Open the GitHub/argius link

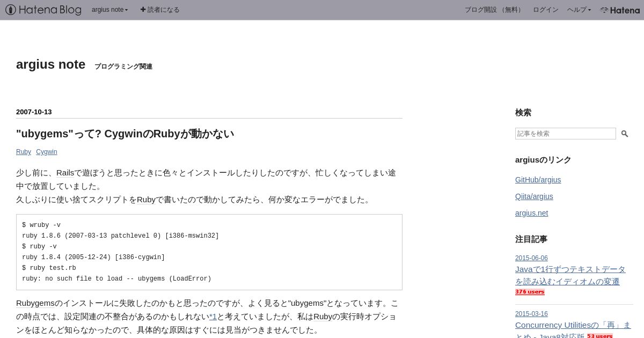[x=538, y=180]
